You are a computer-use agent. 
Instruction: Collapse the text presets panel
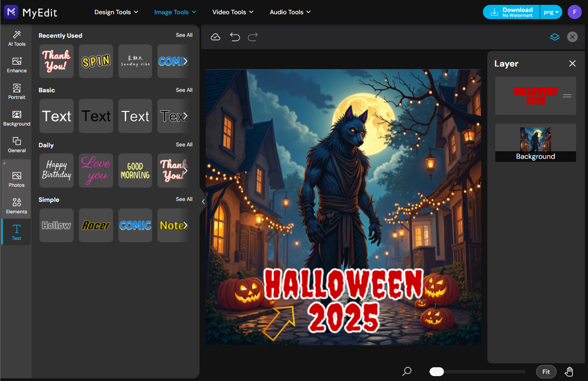click(203, 201)
